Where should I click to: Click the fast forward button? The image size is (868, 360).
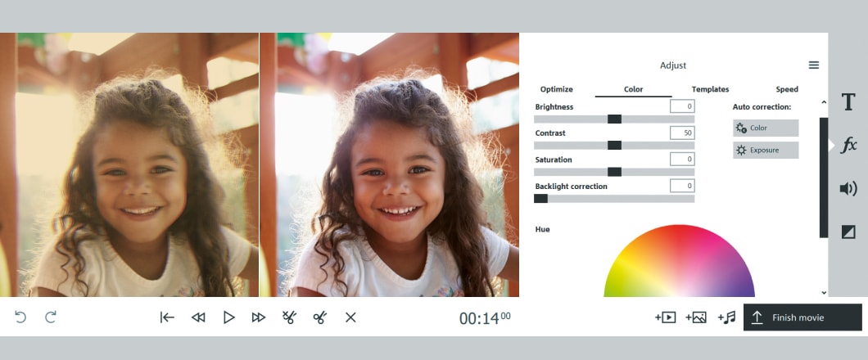(x=259, y=317)
